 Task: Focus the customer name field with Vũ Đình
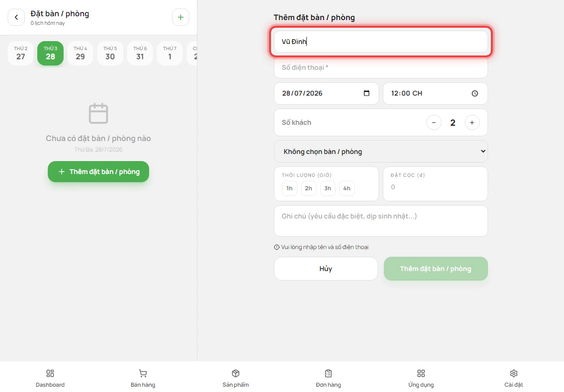pyautogui.click(x=381, y=42)
